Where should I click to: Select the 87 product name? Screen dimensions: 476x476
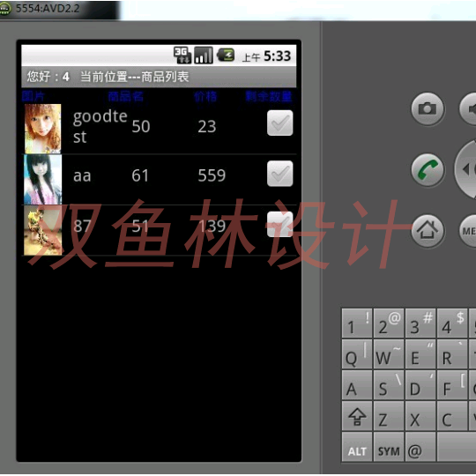coord(82,227)
